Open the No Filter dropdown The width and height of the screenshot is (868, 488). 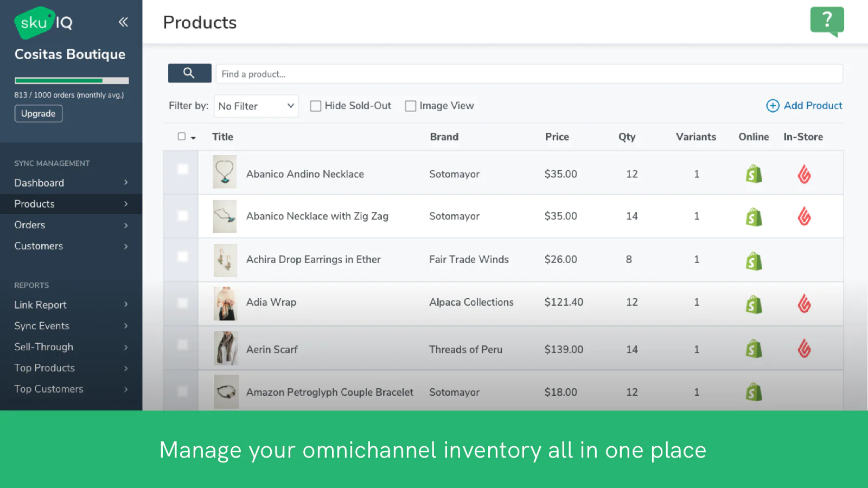point(256,106)
